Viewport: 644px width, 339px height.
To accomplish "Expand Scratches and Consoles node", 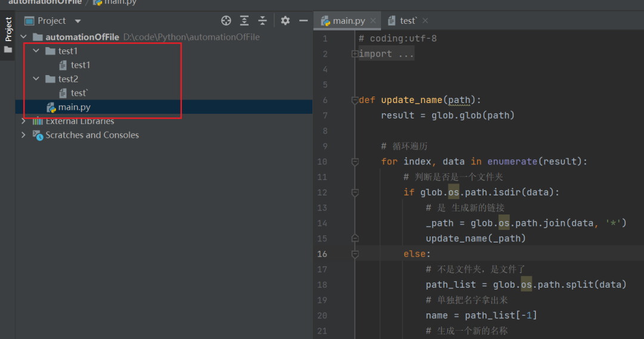I will [23, 135].
